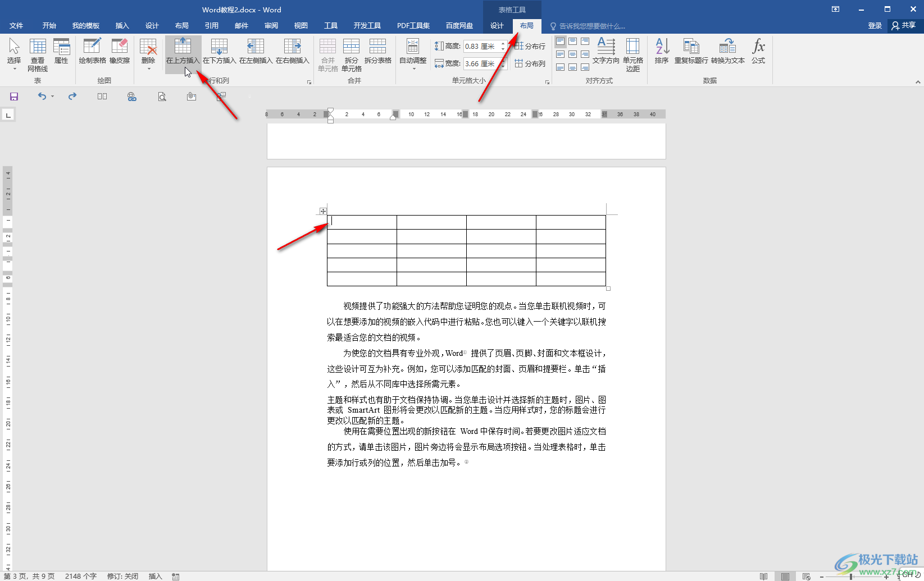924x581 pixels.
Task: Click the table move handle at top-left
Action: click(323, 211)
